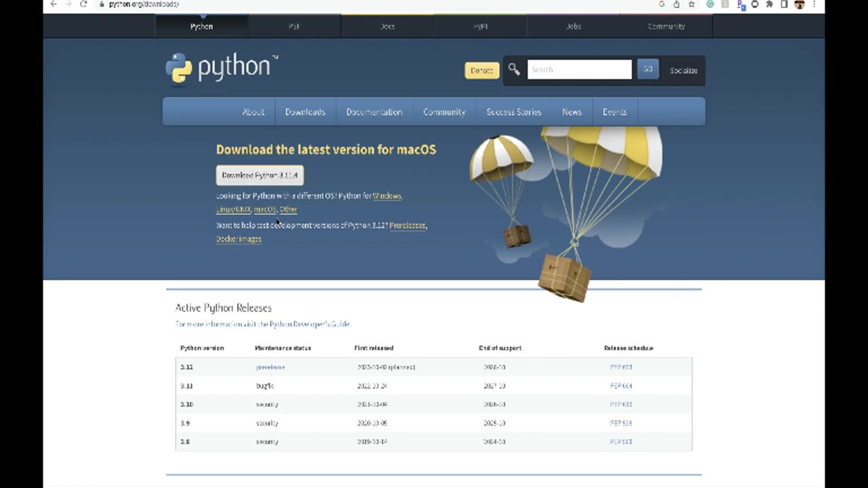Viewport: 868px width, 488px height.
Task: Click the Python logo
Action: pos(222,68)
